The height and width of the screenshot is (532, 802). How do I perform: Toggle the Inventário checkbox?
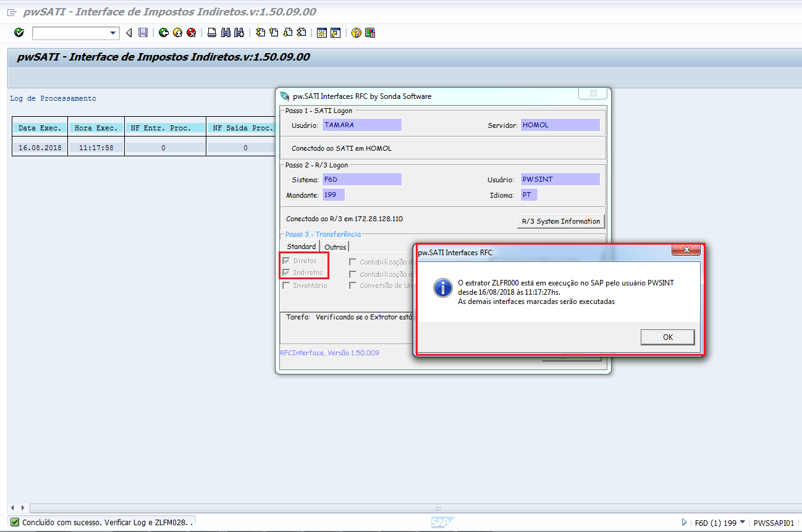287,285
